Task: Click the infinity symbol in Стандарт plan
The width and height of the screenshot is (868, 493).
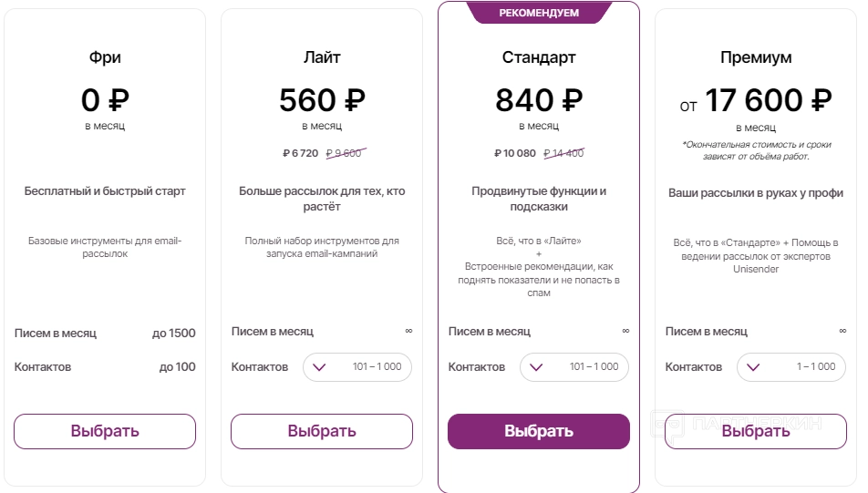Action: (625, 331)
